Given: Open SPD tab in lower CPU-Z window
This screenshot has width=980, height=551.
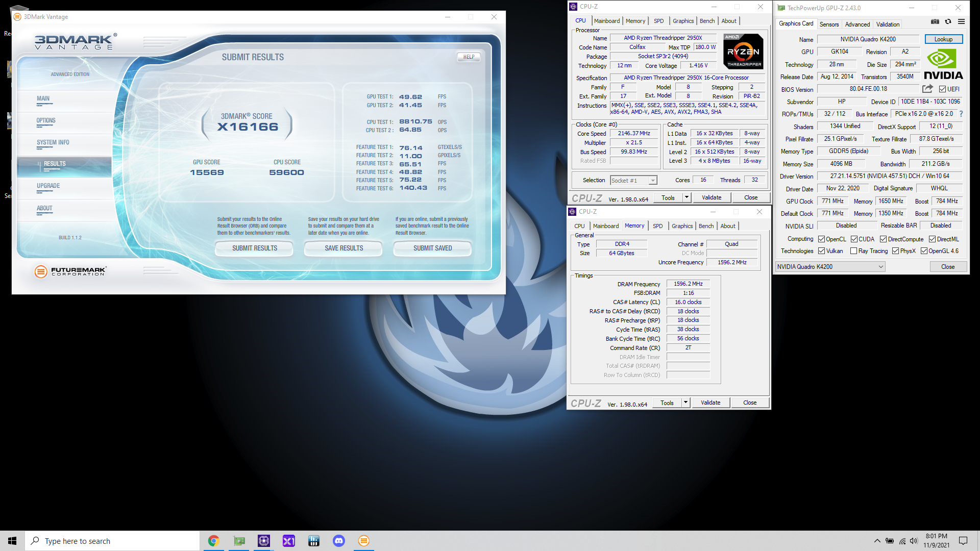Looking at the screenshot, I should tap(658, 226).
